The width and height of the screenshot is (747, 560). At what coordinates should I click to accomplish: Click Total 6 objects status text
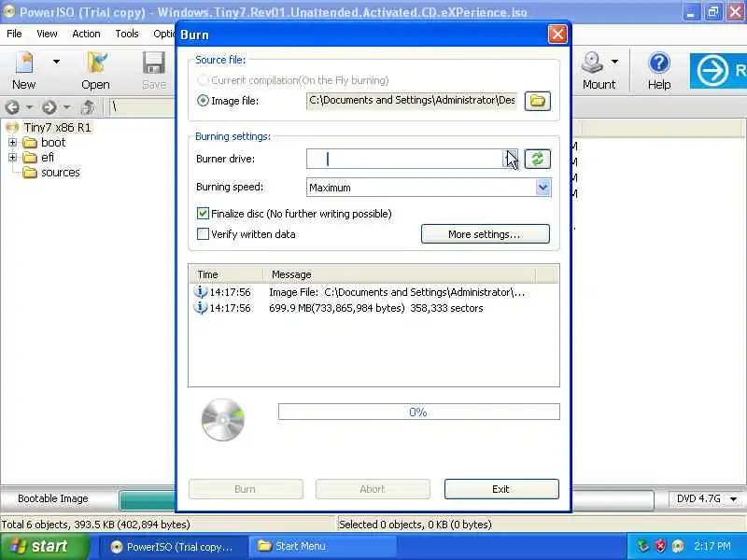(x=96, y=525)
